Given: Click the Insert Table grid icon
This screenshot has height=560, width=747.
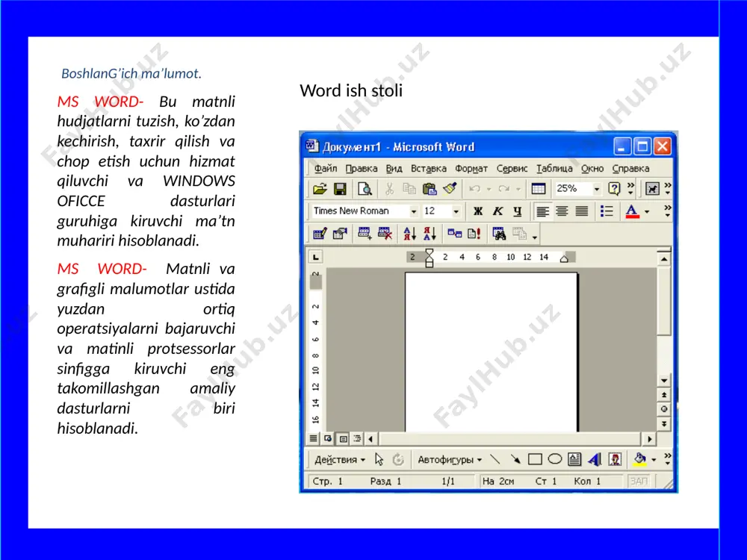Looking at the screenshot, I should point(539,189).
